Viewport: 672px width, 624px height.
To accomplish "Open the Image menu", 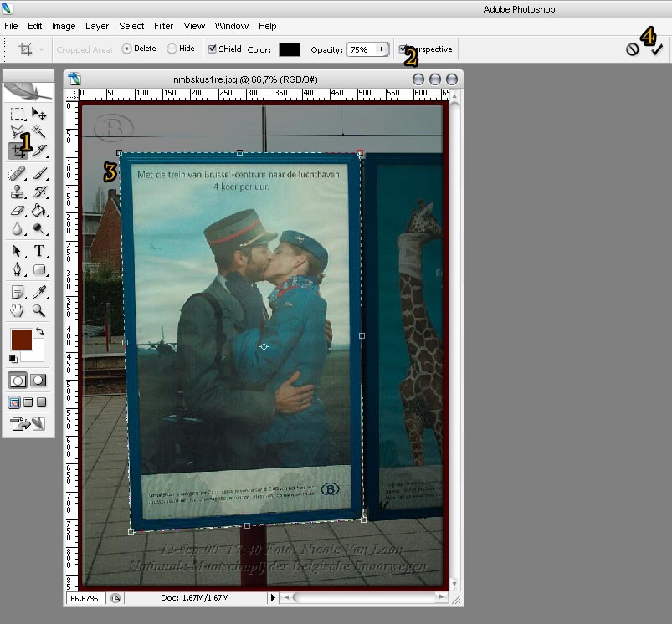I will [x=64, y=26].
